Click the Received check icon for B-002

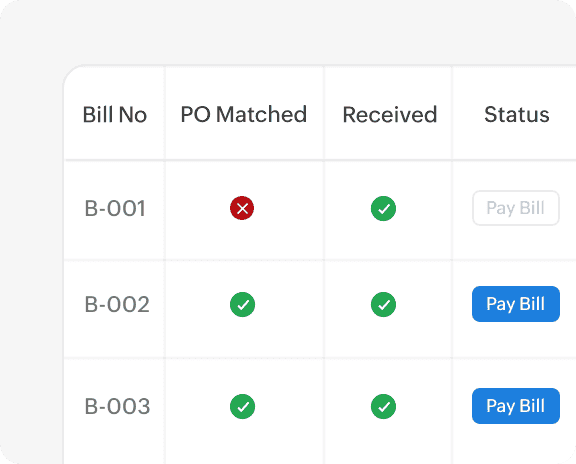pyautogui.click(x=383, y=304)
